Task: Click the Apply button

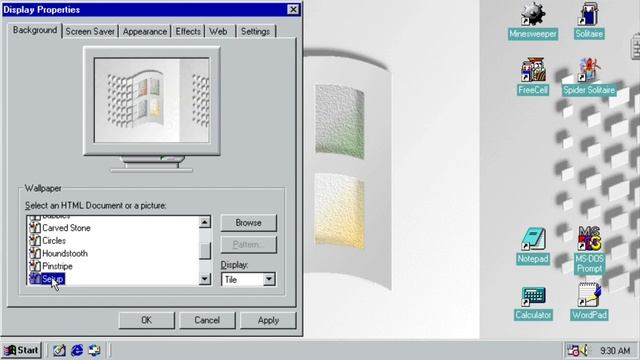Action: pos(268,320)
